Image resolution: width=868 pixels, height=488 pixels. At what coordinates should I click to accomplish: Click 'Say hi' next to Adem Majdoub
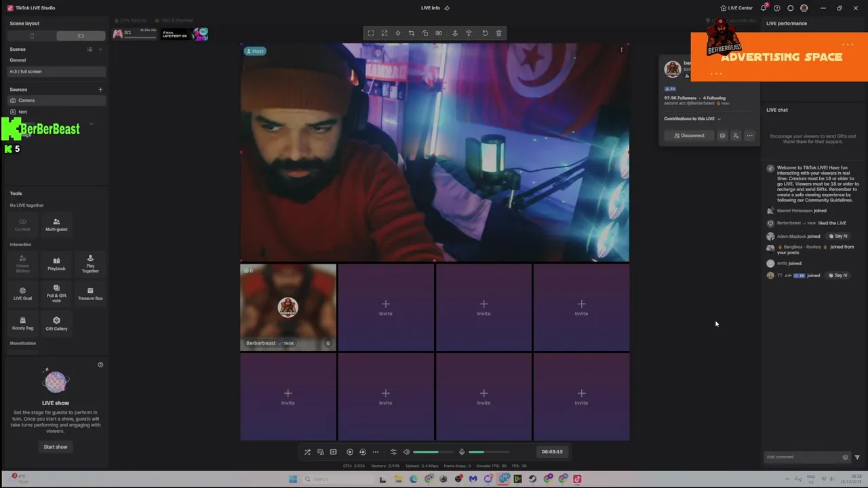pyautogui.click(x=838, y=236)
